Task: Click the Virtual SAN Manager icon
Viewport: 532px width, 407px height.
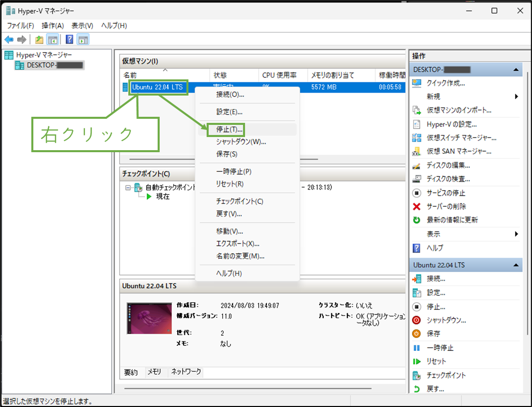Action: tap(417, 151)
